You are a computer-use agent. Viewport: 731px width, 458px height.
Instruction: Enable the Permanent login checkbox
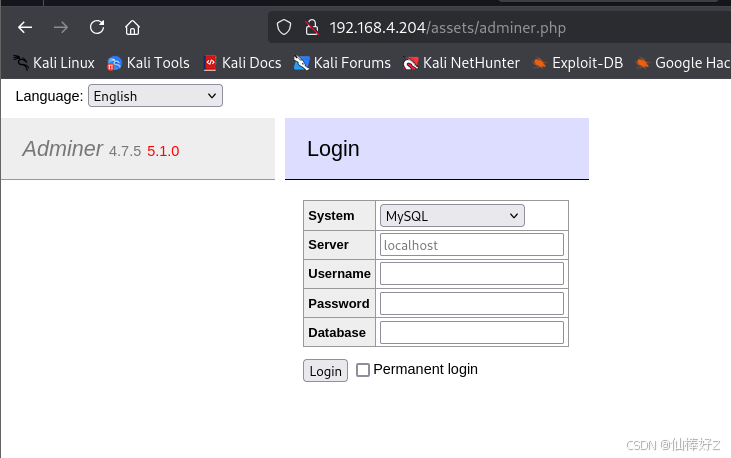coord(363,370)
